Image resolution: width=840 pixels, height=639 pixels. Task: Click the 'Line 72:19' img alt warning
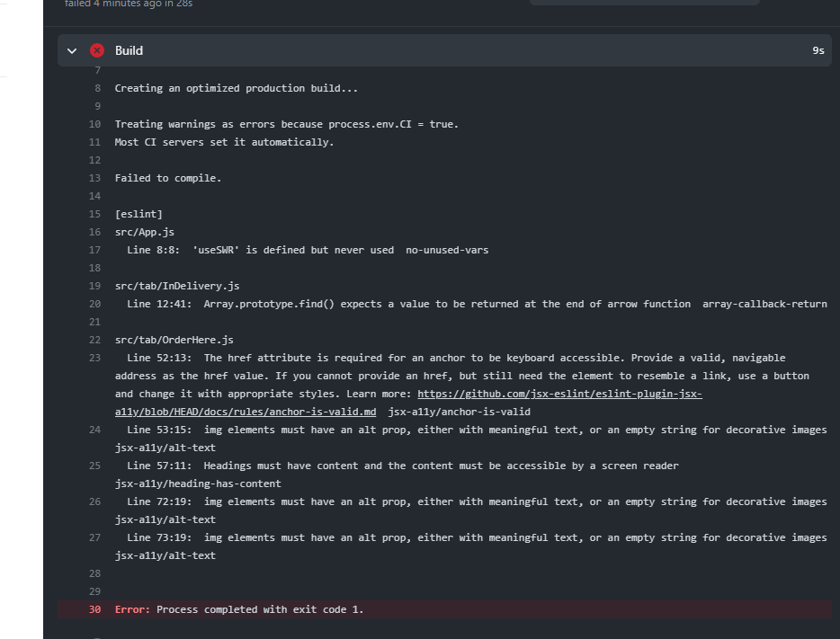coord(471,510)
